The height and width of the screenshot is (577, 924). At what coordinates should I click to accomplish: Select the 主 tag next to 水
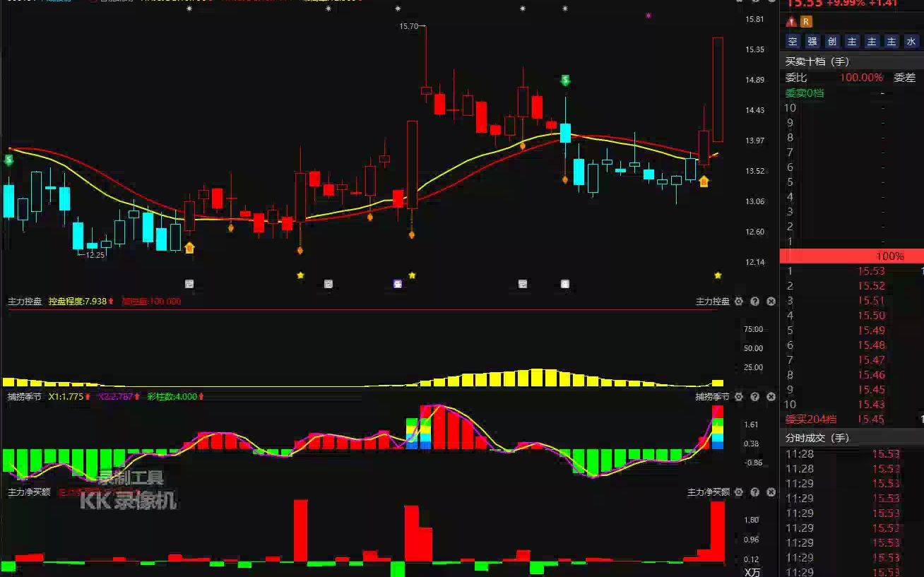click(892, 42)
